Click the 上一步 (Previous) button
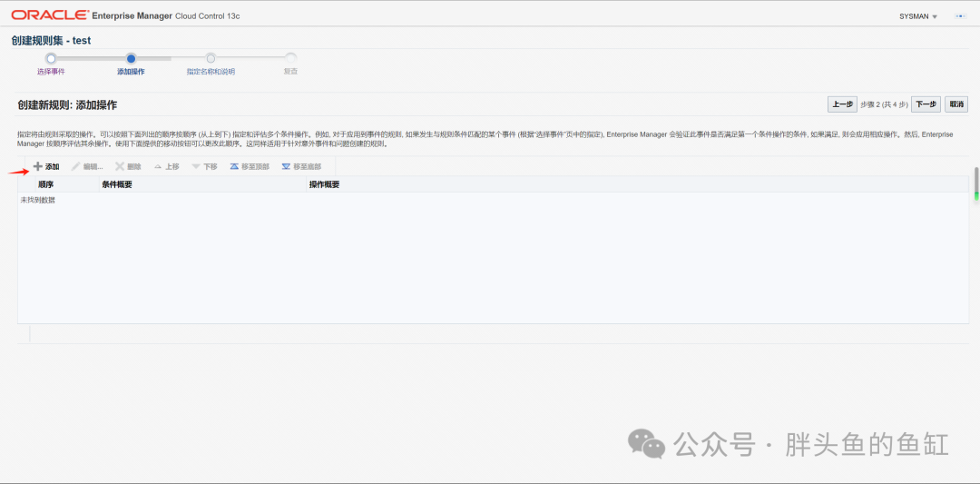Screen dimensions: 980x484 click(x=842, y=104)
